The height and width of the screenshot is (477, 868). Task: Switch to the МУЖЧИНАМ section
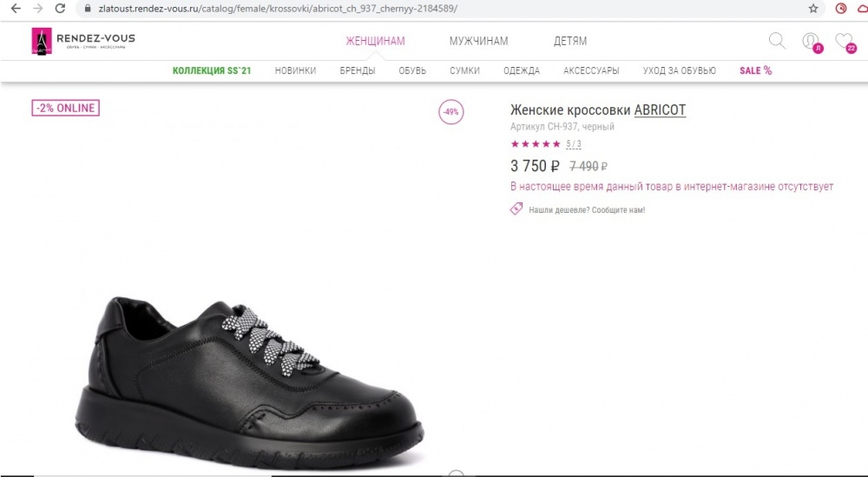(x=478, y=41)
